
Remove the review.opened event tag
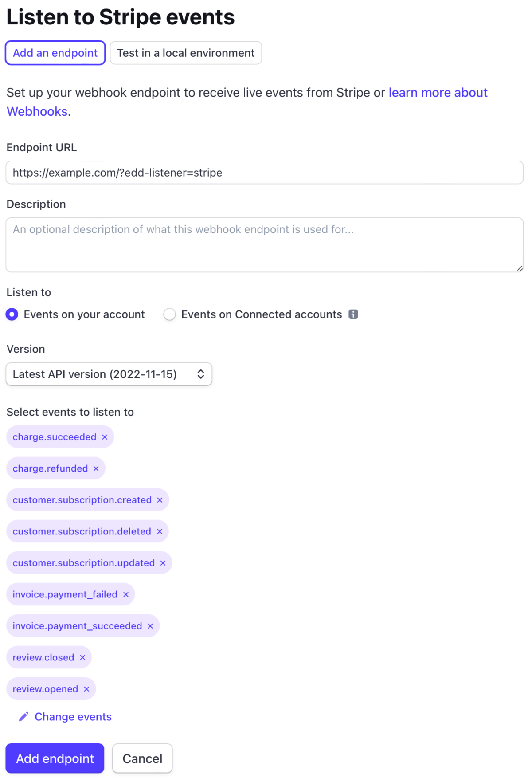coord(86,689)
